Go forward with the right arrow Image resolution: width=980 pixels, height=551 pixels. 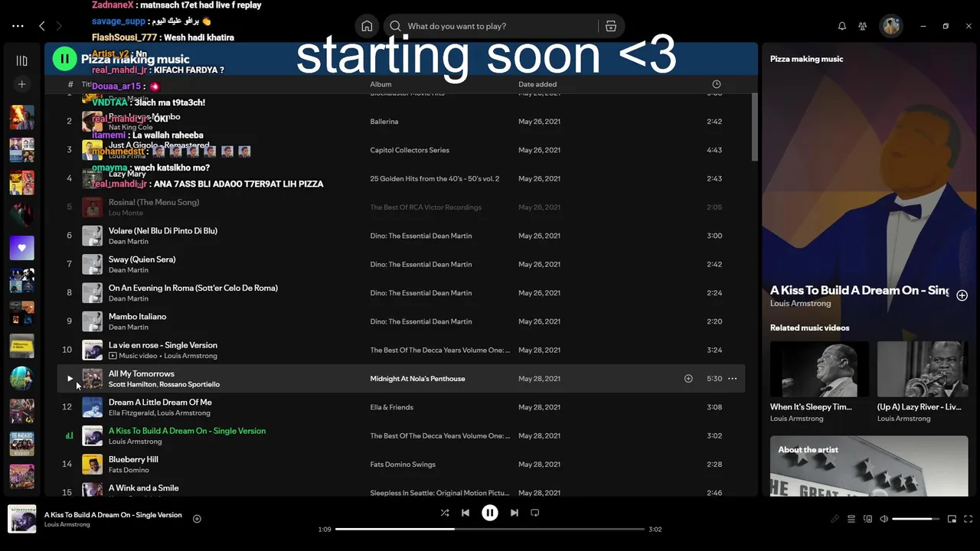[x=59, y=26]
